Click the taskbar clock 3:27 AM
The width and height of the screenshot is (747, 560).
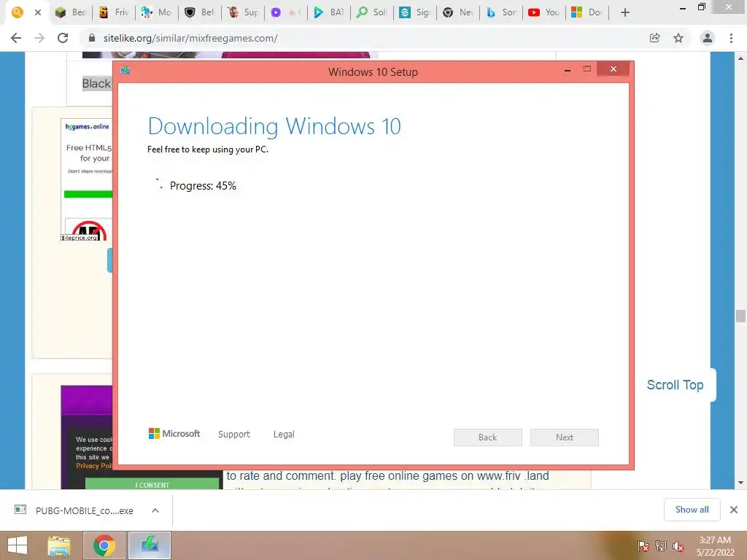point(715,540)
